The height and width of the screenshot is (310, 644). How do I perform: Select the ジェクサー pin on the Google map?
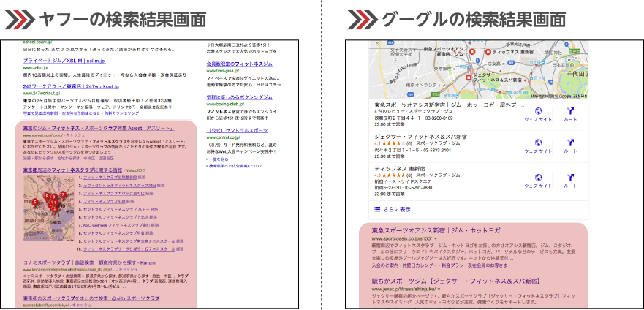(469, 77)
